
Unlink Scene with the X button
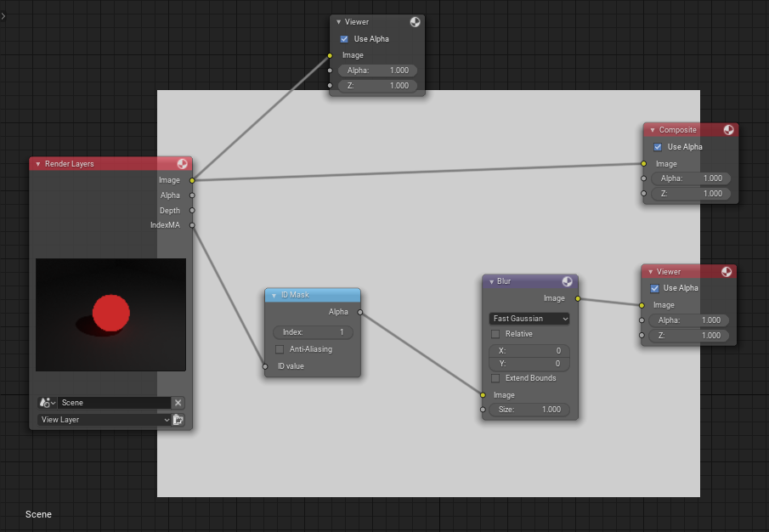point(178,403)
